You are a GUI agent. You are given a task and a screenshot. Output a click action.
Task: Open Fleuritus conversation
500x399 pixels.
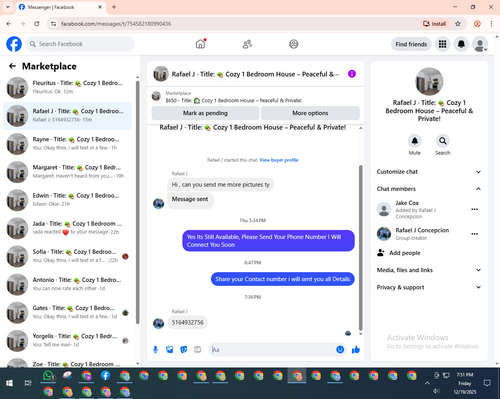coord(68,87)
